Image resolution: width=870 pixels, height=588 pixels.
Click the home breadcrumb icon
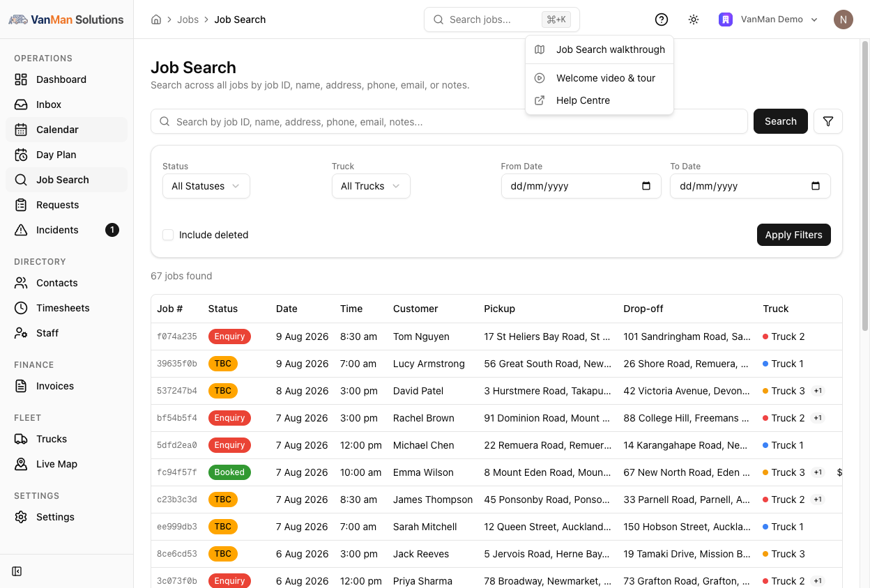click(156, 20)
